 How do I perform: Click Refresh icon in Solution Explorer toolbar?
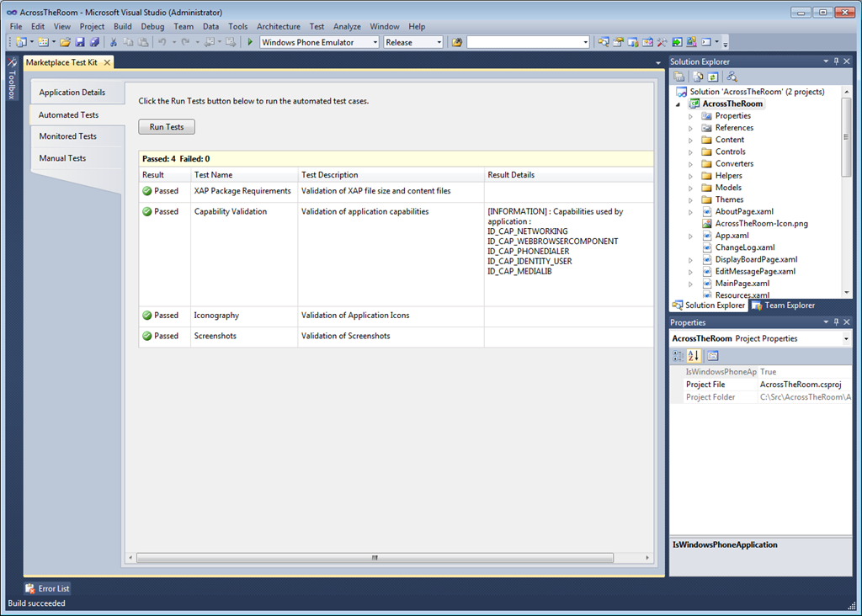pos(712,77)
